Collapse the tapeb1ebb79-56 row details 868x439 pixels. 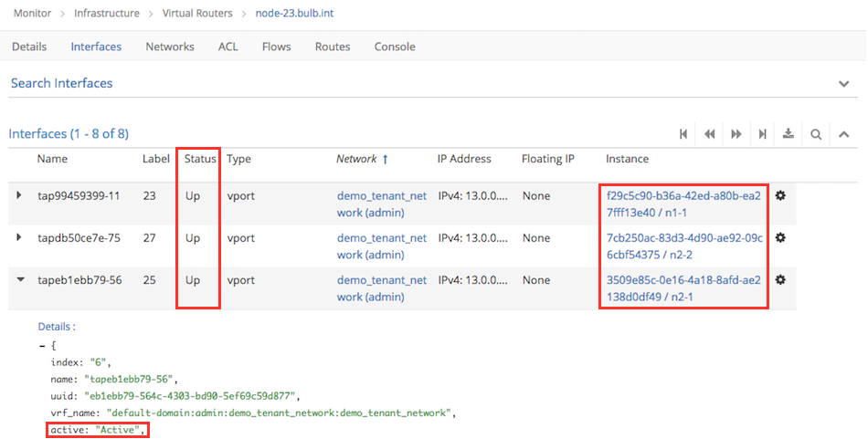tap(20, 279)
